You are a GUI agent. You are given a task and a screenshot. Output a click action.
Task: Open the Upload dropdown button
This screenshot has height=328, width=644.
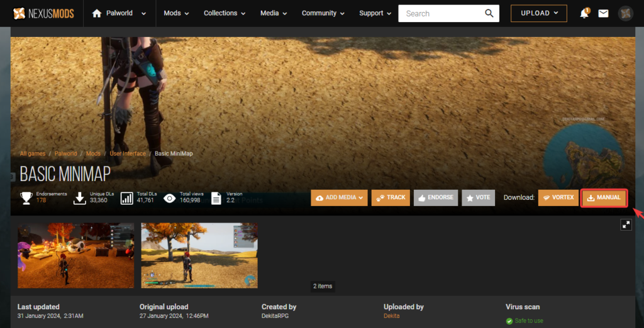538,13
